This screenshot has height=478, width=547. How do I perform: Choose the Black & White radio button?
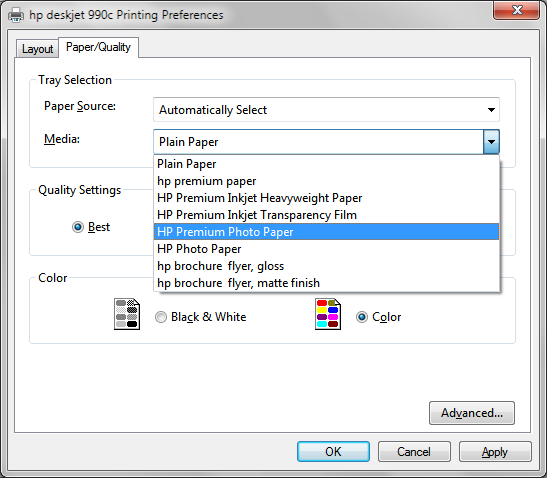pos(161,317)
